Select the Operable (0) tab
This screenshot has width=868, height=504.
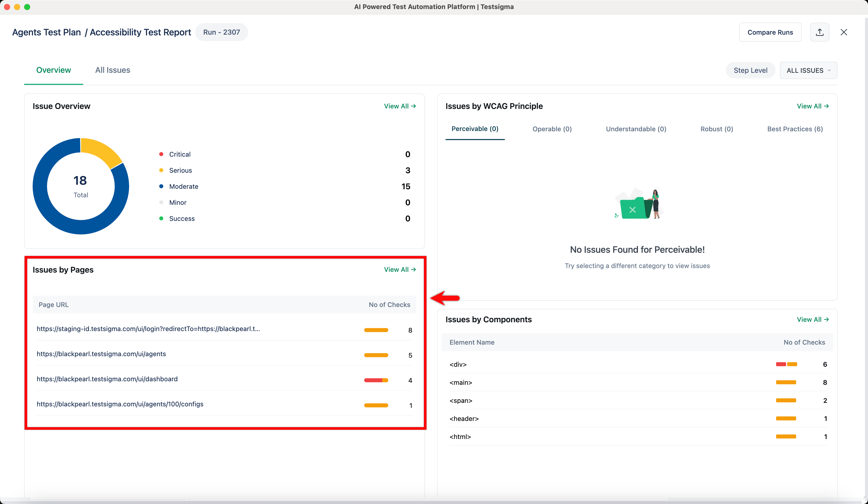click(x=552, y=129)
